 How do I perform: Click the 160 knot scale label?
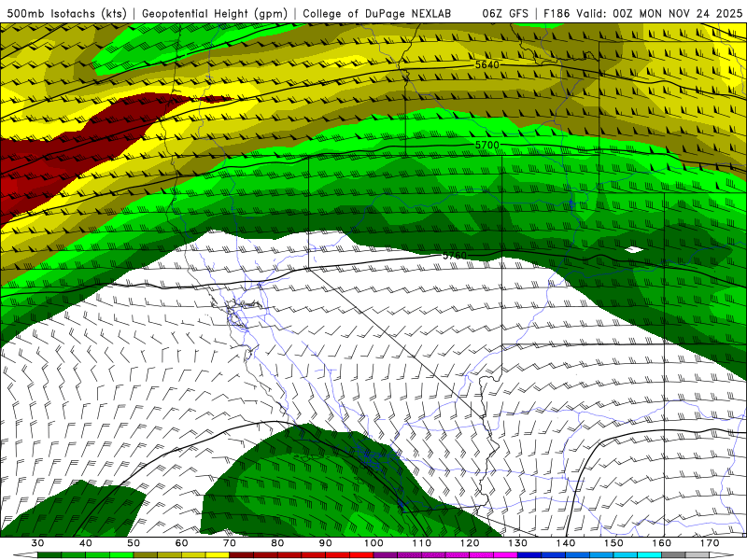pos(662,543)
